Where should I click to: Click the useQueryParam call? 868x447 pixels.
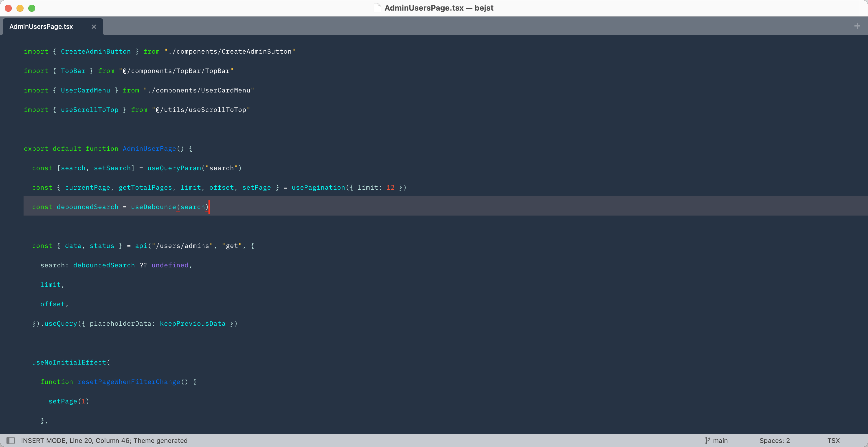[x=174, y=168]
